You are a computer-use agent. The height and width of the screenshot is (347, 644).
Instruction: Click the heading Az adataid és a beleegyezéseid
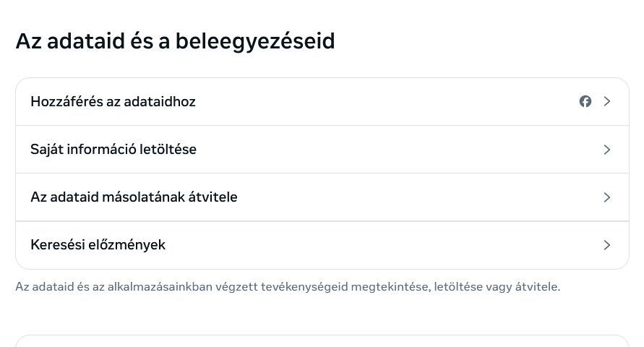176,41
